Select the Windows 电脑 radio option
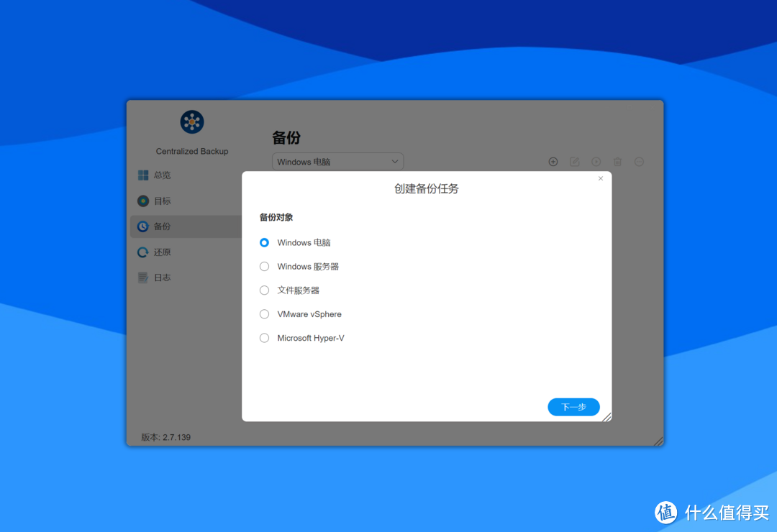 coord(264,242)
